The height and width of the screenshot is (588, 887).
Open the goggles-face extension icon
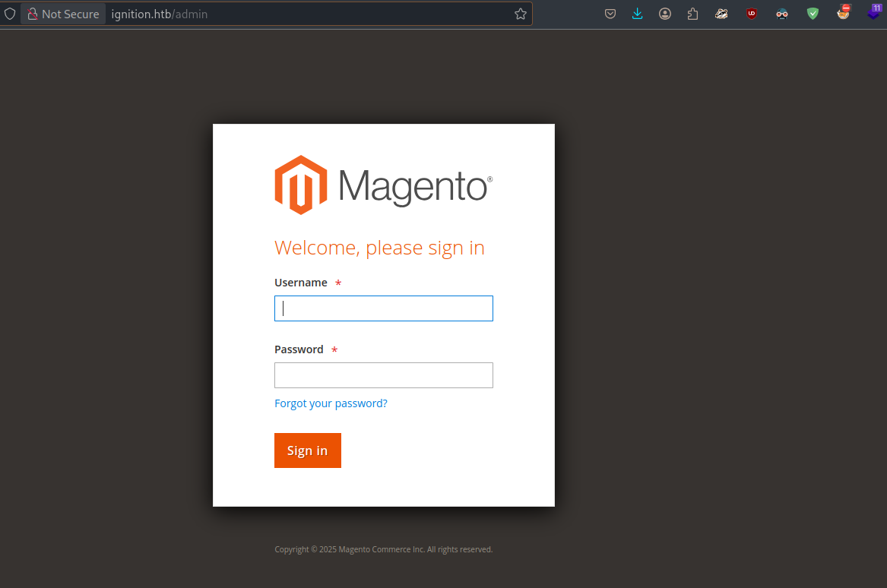pos(782,14)
